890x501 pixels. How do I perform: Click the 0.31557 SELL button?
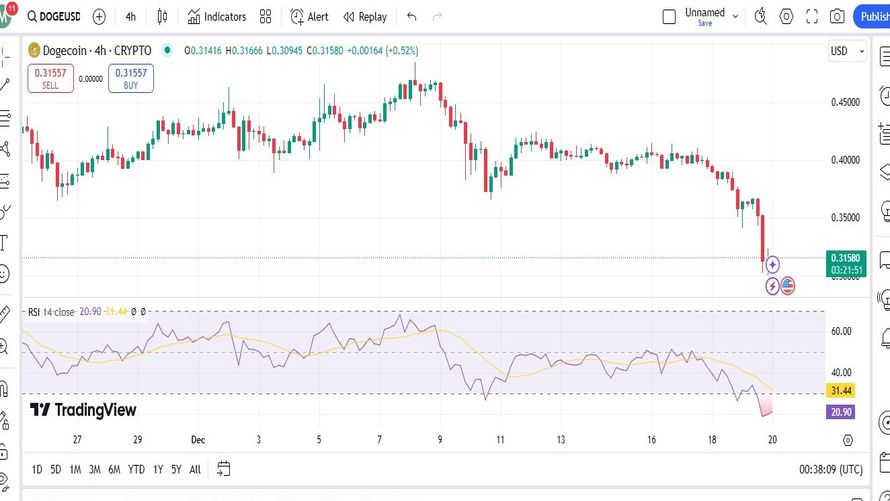click(51, 78)
